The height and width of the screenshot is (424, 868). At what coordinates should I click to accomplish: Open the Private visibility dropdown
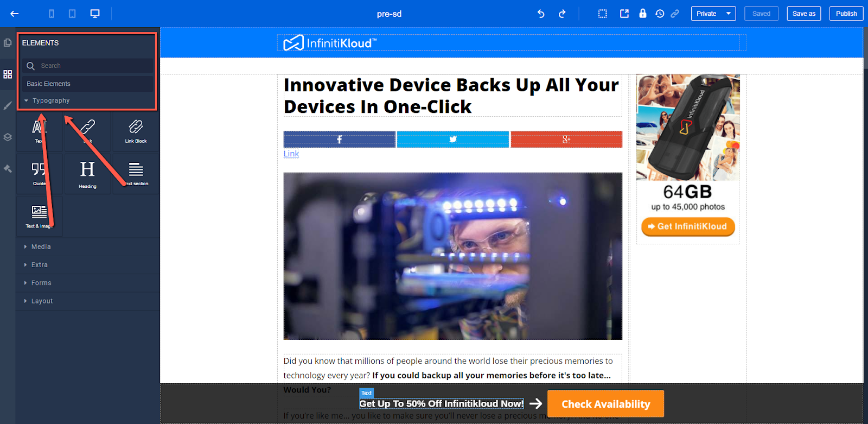click(713, 14)
